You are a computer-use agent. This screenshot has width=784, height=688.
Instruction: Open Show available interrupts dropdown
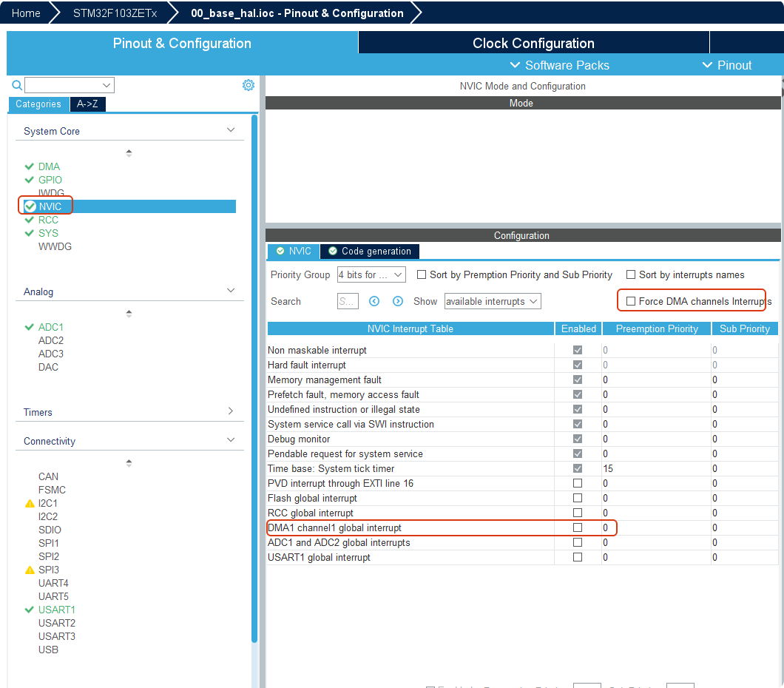point(493,302)
